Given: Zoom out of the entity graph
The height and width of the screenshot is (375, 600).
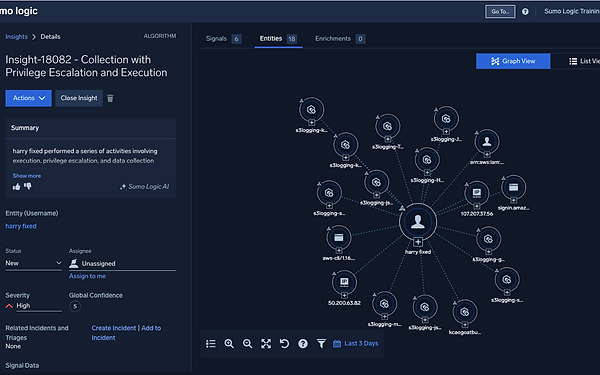Looking at the screenshot, I should click(x=248, y=344).
